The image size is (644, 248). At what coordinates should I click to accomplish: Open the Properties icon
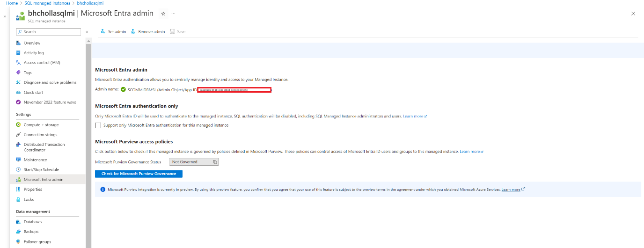(x=18, y=190)
